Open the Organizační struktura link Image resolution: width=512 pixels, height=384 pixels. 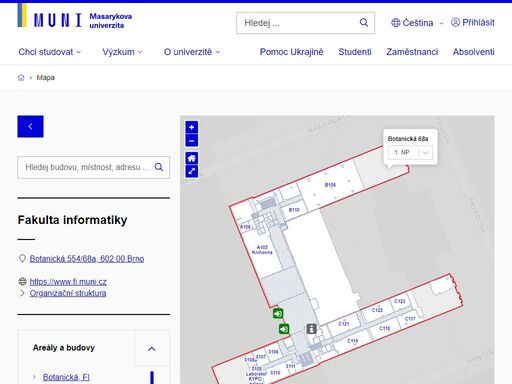coord(68,293)
